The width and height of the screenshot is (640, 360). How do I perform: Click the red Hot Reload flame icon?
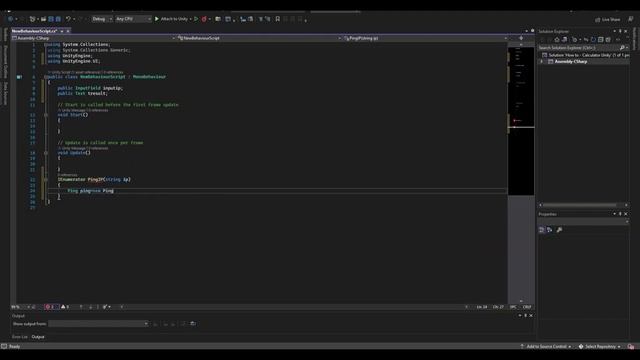(204, 19)
